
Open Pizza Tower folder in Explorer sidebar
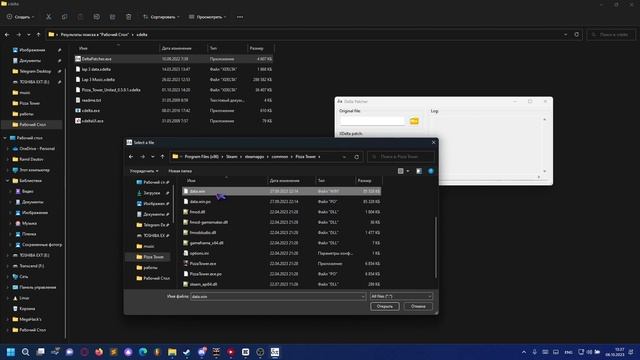point(29,103)
